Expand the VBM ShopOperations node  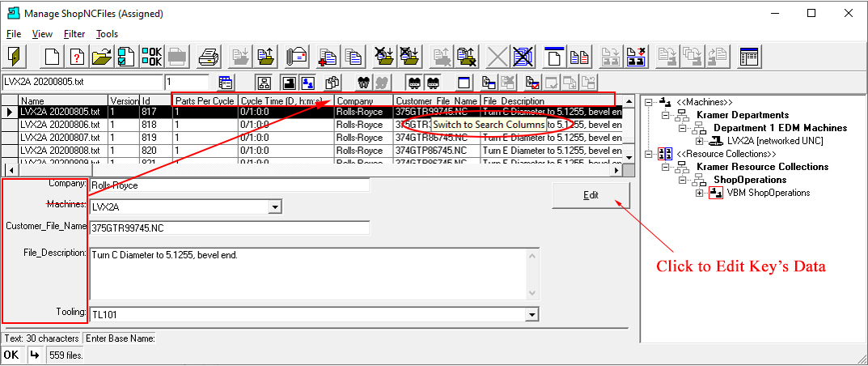699,193
